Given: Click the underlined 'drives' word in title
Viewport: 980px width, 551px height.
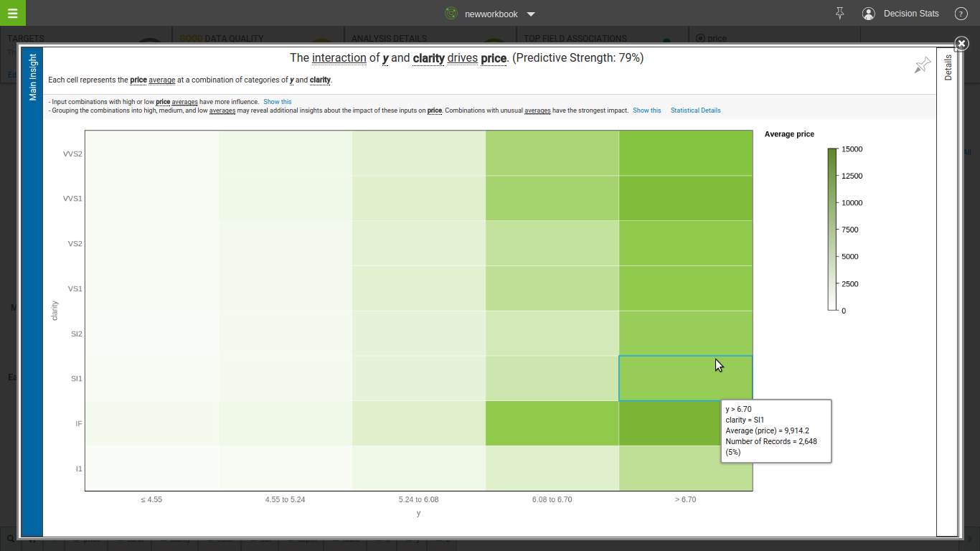Looking at the screenshot, I should click(462, 58).
